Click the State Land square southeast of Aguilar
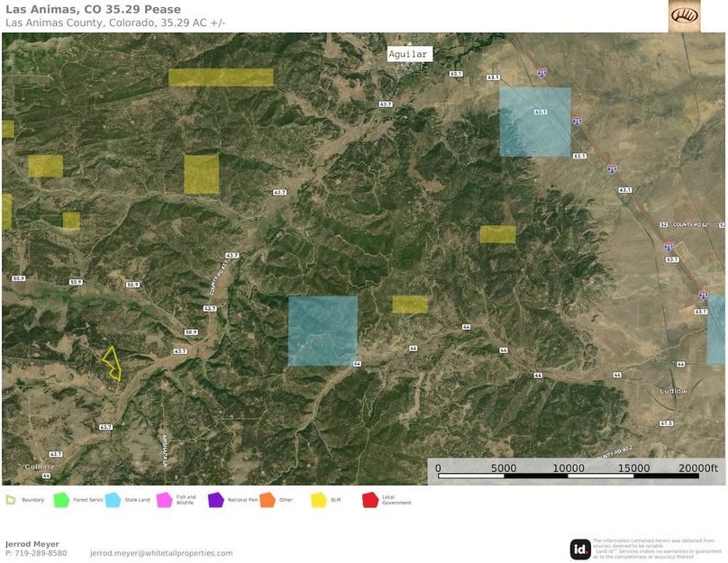 coord(534,122)
